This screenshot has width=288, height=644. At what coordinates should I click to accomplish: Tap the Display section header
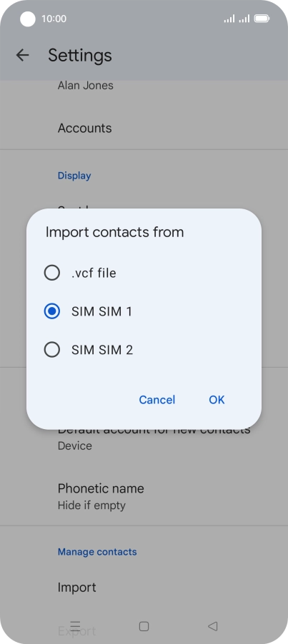point(74,176)
